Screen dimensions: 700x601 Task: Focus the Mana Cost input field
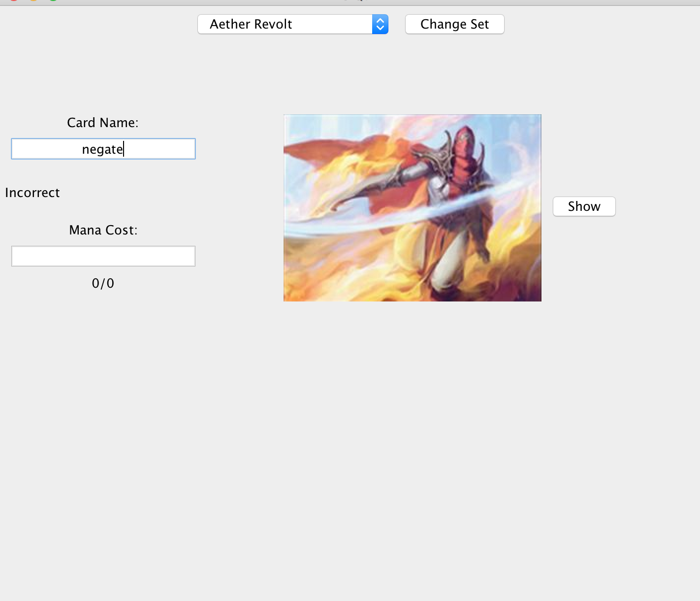pyautogui.click(x=103, y=256)
